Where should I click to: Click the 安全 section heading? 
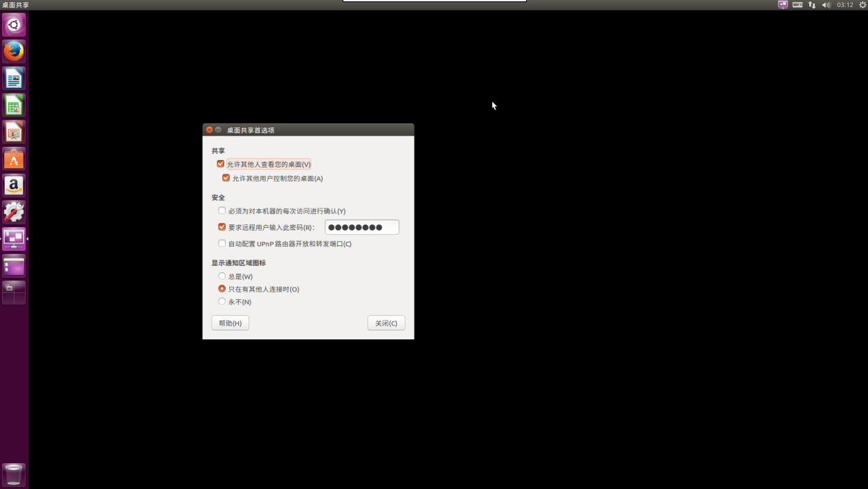[218, 197]
